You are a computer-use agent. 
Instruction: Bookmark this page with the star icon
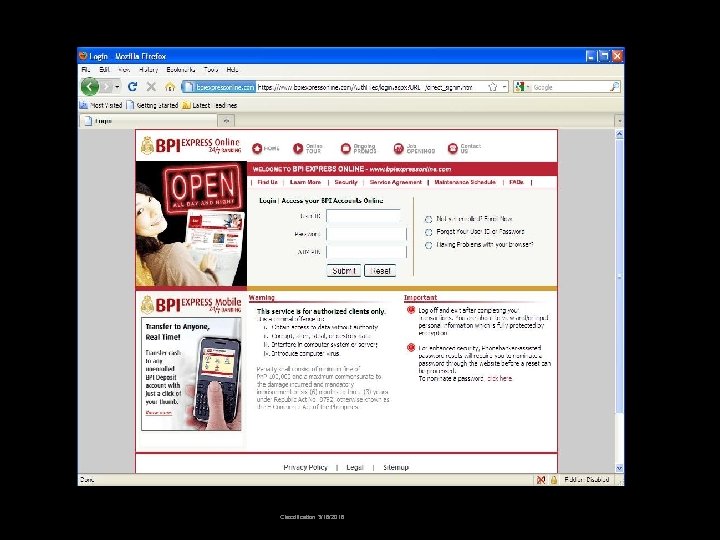(493, 87)
